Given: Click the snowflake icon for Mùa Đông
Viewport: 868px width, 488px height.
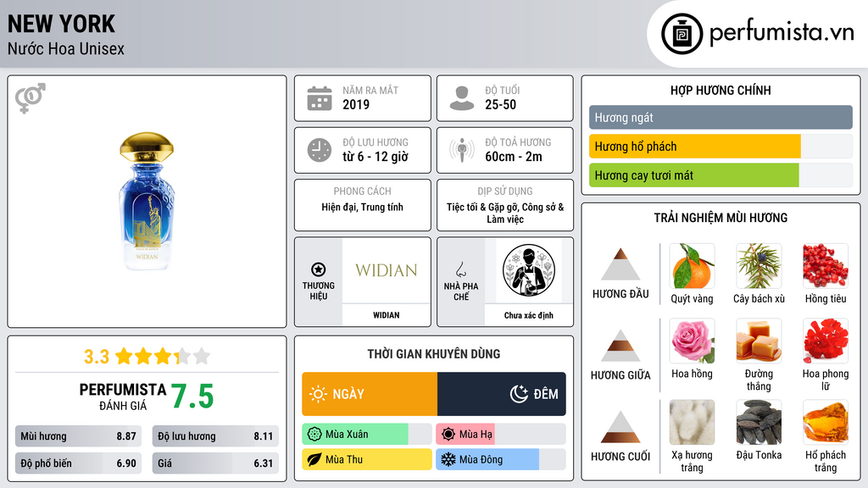Looking at the screenshot, I should (x=448, y=459).
